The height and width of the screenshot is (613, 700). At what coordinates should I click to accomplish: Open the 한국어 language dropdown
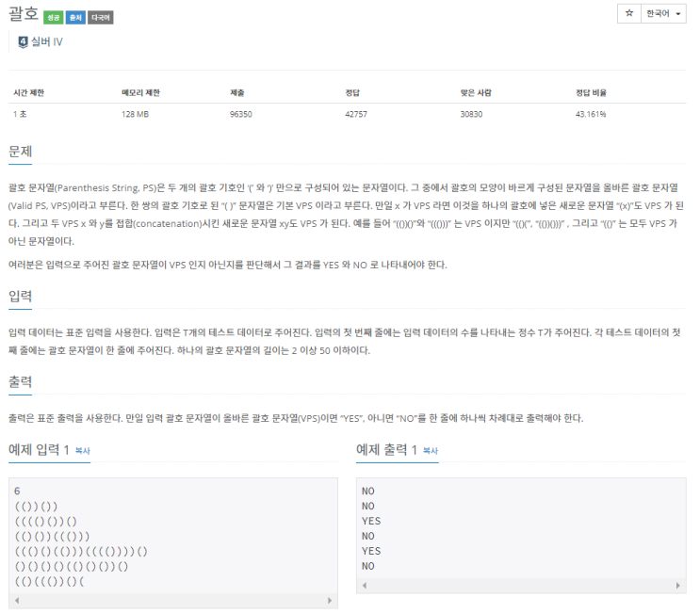(663, 13)
